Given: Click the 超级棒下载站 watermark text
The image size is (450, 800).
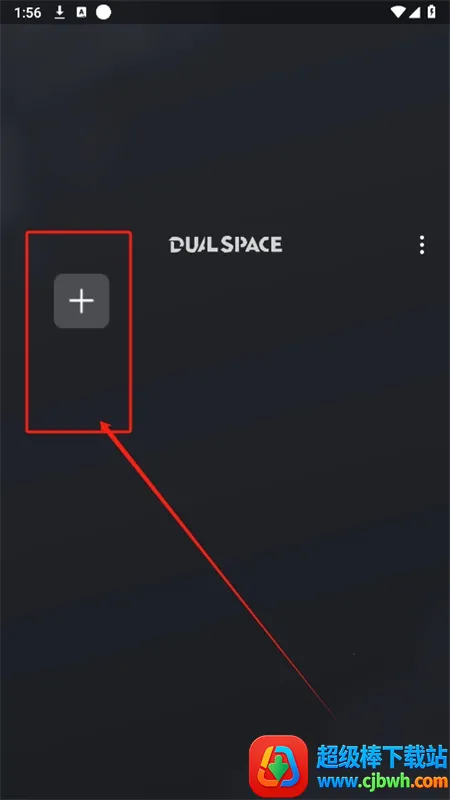Looking at the screenshot, I should 382,756.
